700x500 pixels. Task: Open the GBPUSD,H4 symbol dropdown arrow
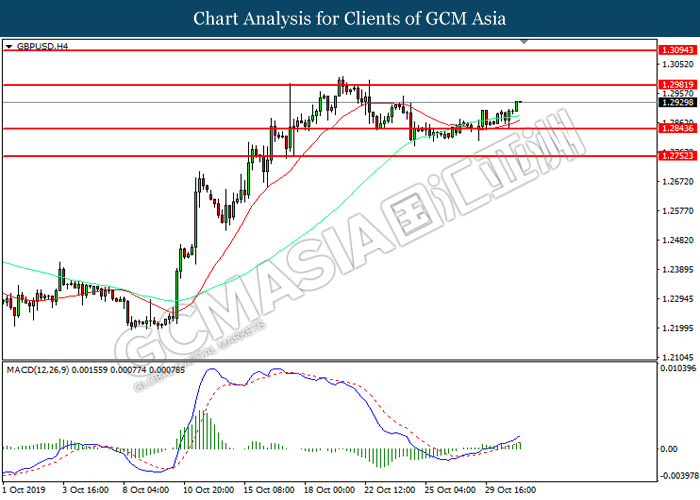click(9, 46)
